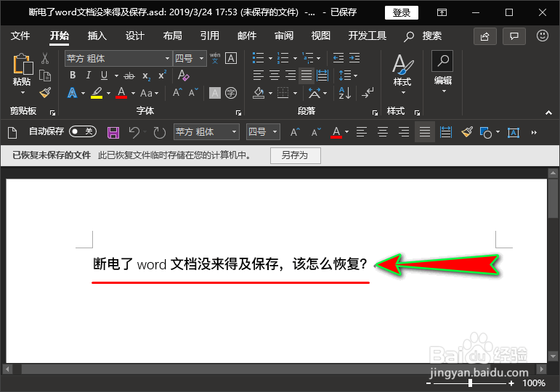
Task: Click the ribbon Distributed alignment icon
Action: 322,75
